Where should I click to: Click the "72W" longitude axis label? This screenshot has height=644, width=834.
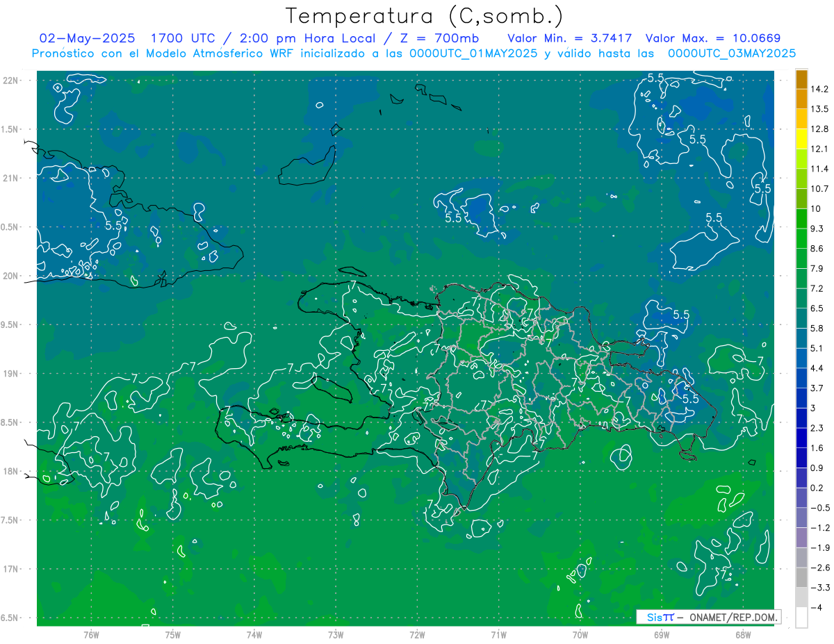(x=417, y=635)
